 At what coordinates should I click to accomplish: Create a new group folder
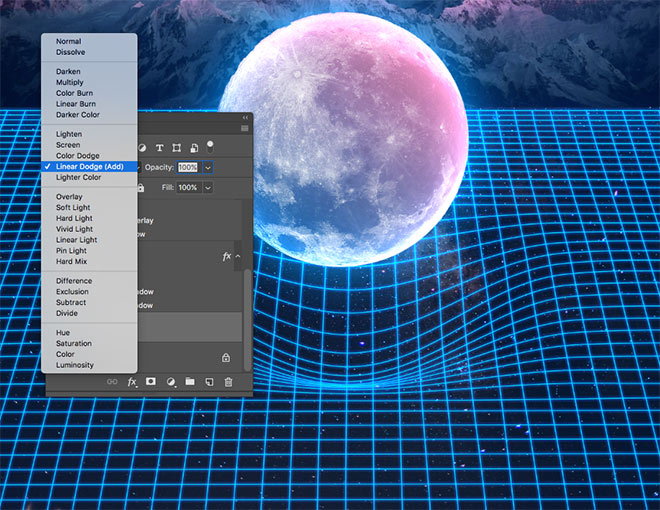[190, 381]
